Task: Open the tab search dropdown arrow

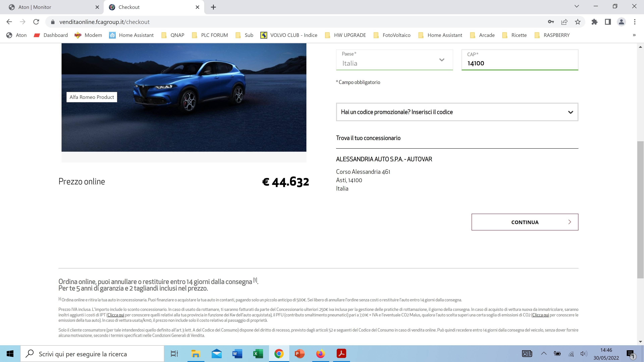Action: [x=577, y=6]
